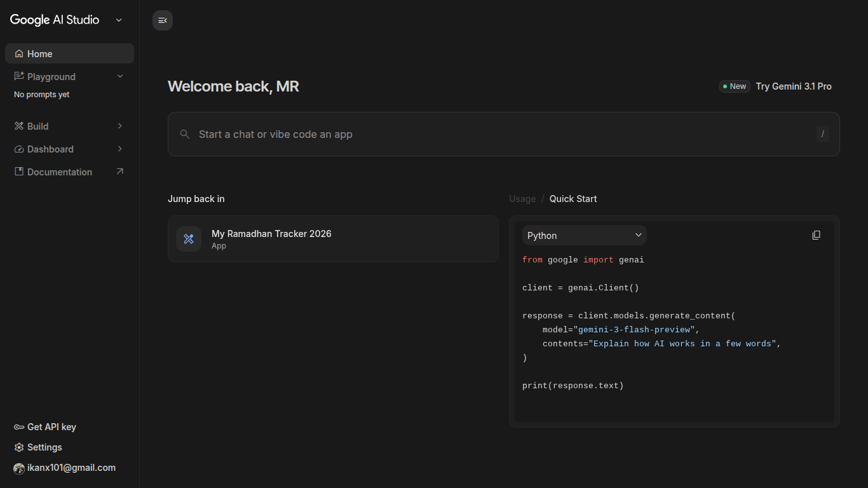Click the My Ramadhan Tracker app icon
868x488 pixels.
(189, 239)
